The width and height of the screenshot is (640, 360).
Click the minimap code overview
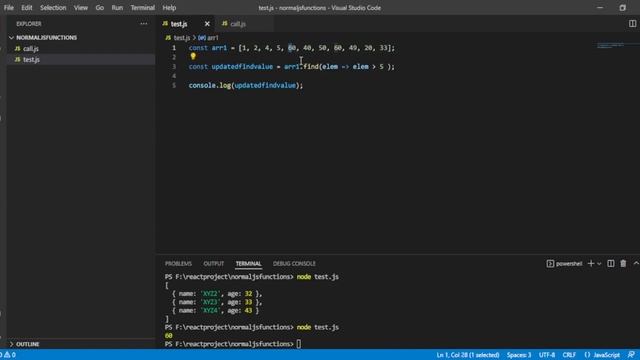(x=611, y=45)
